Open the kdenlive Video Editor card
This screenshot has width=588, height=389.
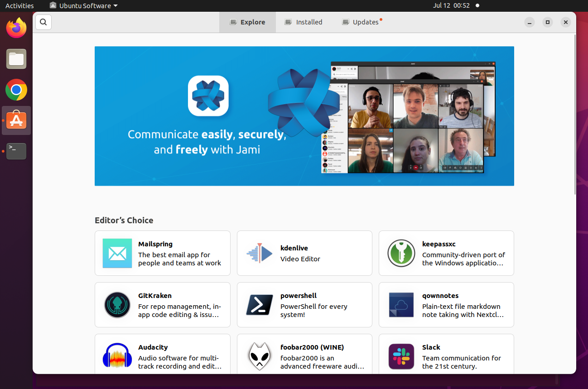[304, 253]
